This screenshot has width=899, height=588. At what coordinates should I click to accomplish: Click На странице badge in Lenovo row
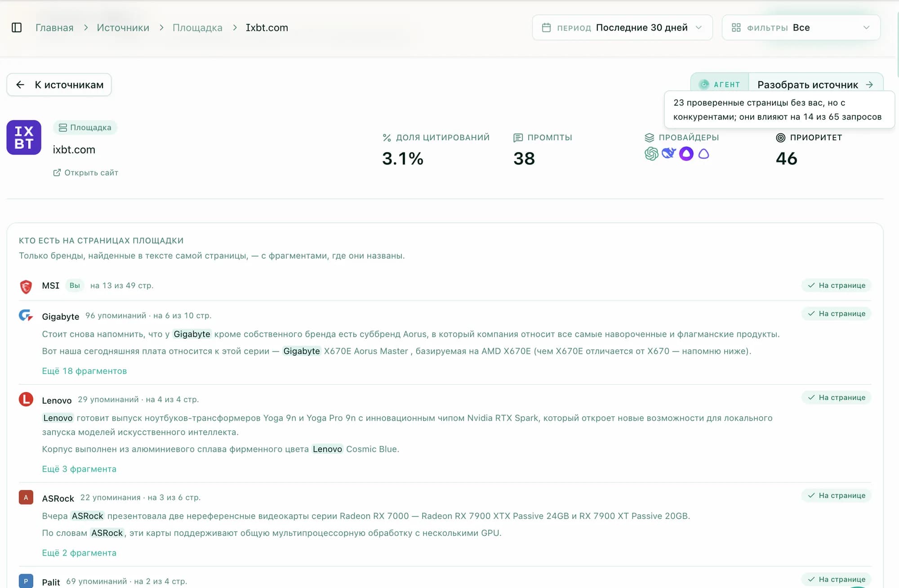(x=836, y=397)
